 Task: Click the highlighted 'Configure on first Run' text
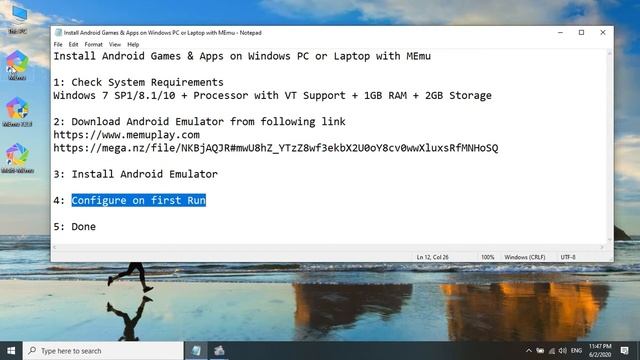point(139,200)
